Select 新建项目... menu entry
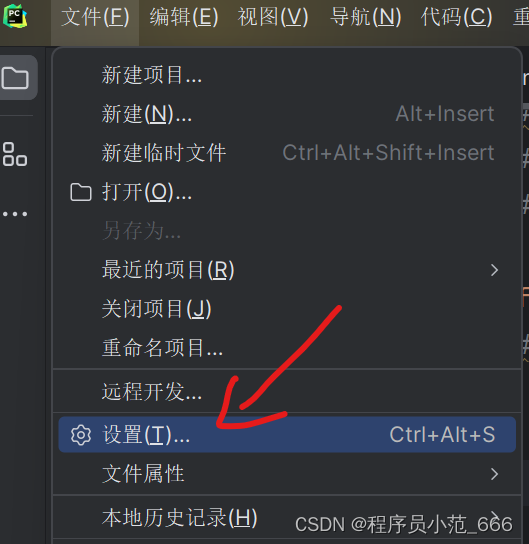 tap(287, 75)
